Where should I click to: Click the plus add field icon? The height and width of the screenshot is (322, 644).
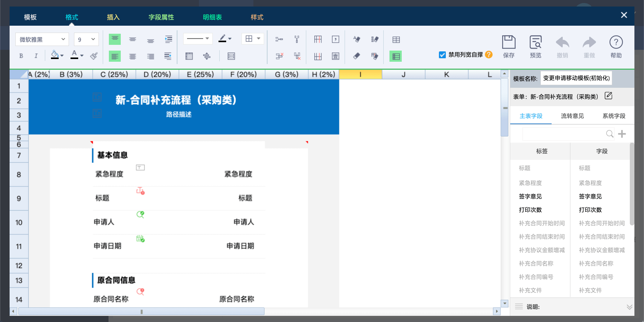click(622, 134)
